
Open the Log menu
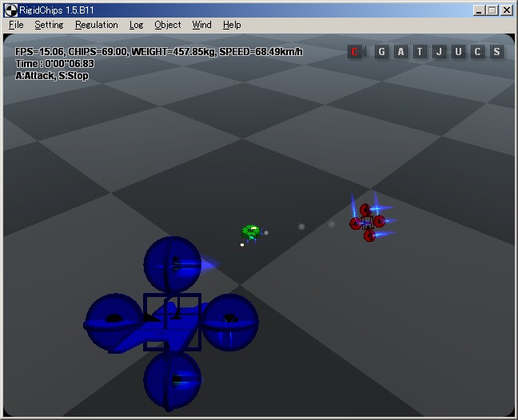click(136, 25)
